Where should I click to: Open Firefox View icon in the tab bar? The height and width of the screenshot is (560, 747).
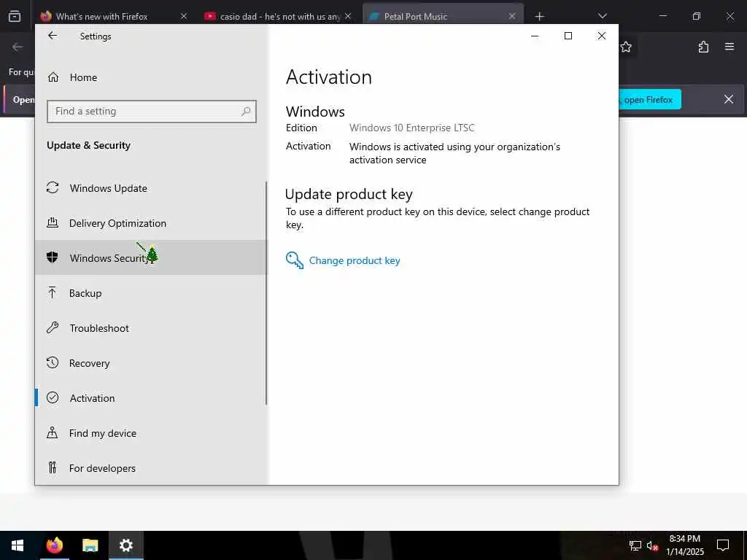15,16
